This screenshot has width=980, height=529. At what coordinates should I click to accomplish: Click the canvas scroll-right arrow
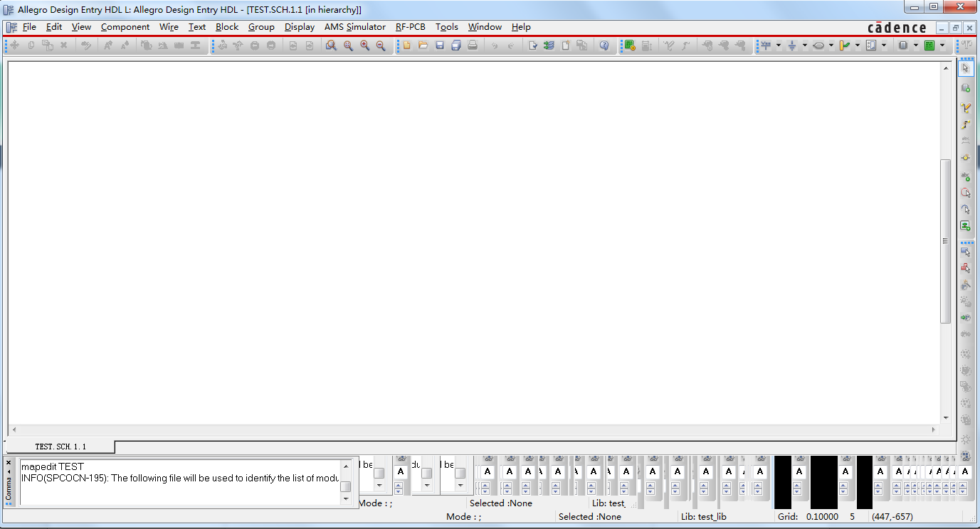point(934,429)
